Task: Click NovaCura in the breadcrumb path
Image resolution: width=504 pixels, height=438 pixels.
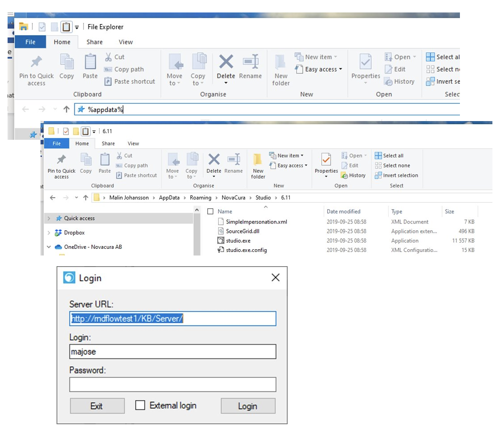Action: click(x=233, y=198)
